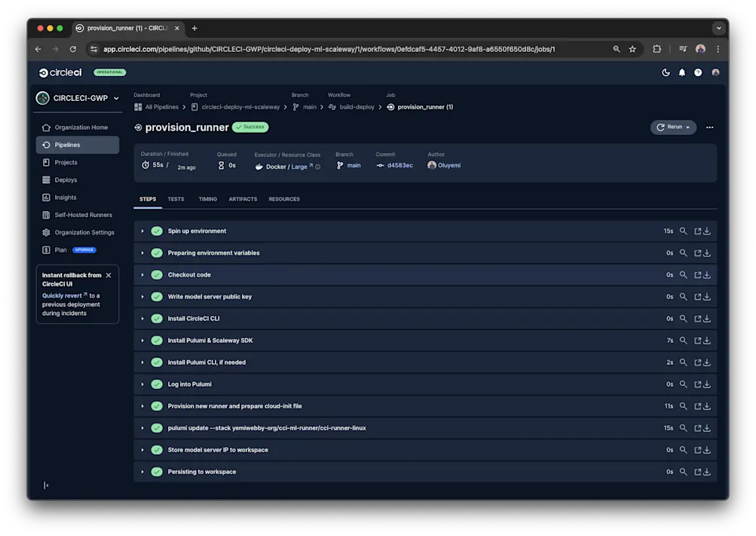
Task: Search Provision new runner step output
Action: 683,406
